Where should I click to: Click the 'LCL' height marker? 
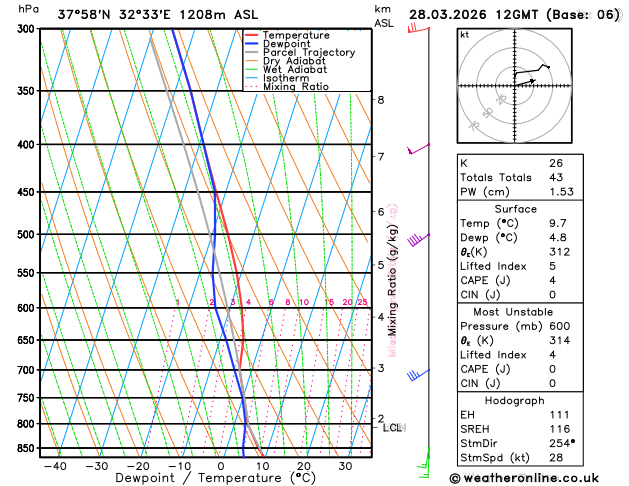(x=394, y=428)
